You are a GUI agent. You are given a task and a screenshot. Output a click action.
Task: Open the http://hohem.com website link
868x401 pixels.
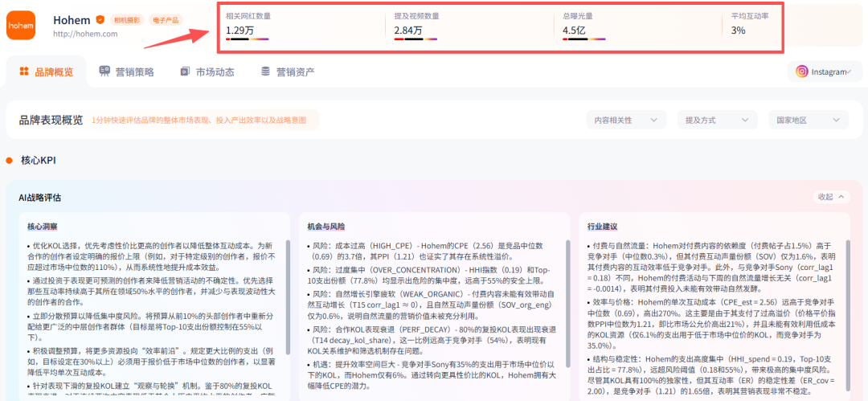pyautogui.click(x=85, y=34)
